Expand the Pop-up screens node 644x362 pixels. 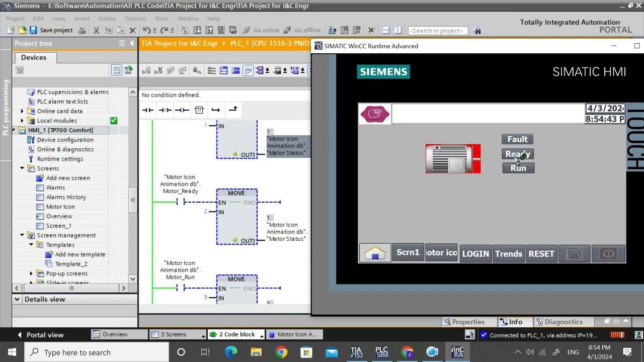31,274
